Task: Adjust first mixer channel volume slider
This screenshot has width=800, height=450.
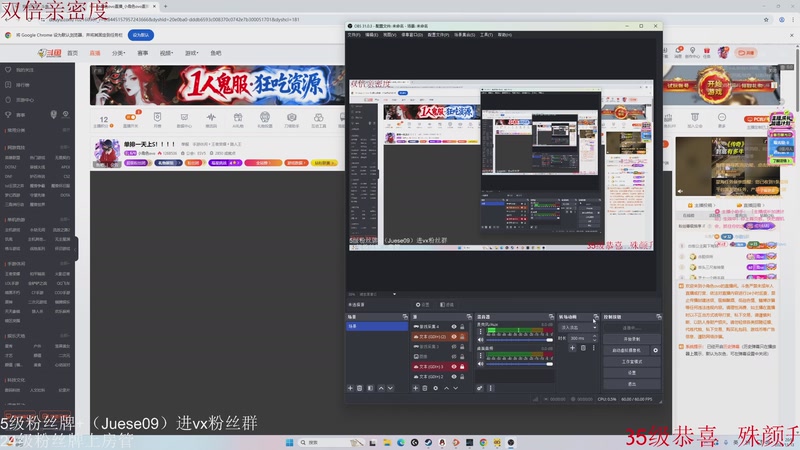Action: [x=519, y=340]
